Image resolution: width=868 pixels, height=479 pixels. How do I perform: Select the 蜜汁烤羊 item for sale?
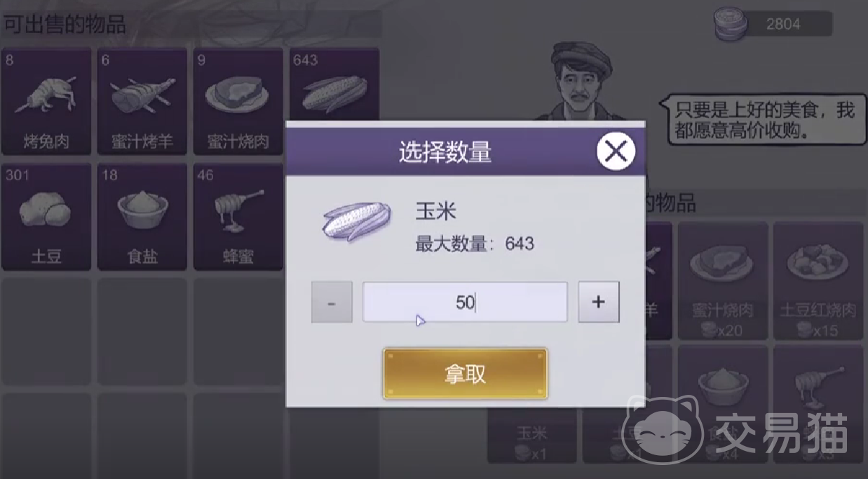142,102
